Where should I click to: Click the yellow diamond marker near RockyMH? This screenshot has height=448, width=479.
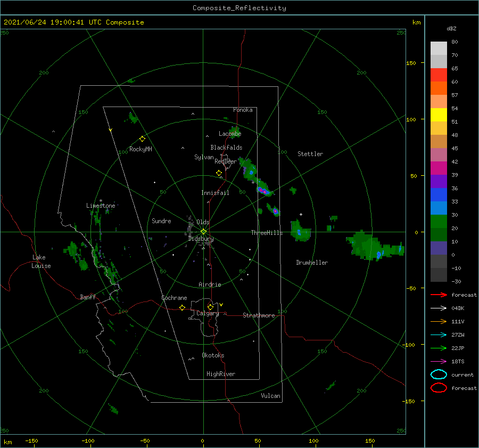(x=142, y=139)
